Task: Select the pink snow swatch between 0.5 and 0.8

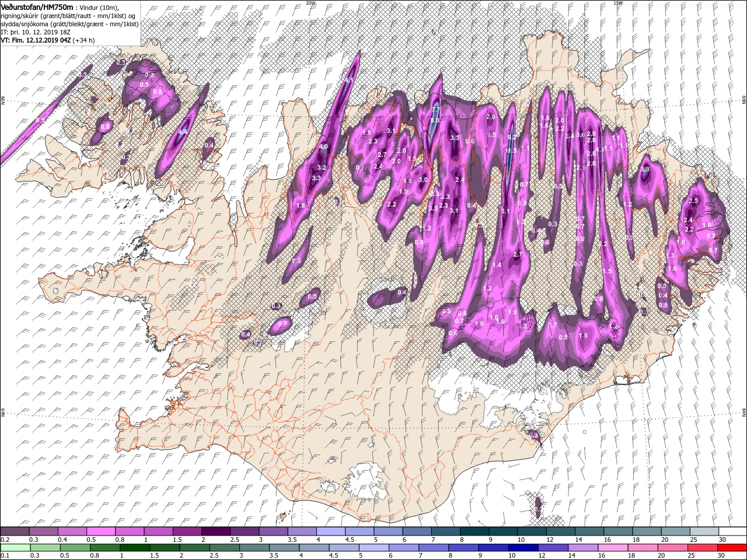Action: (101, 531)
